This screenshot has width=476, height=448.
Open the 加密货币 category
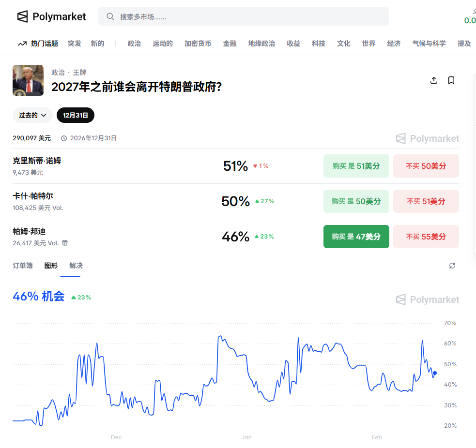(x=198, y=44)
